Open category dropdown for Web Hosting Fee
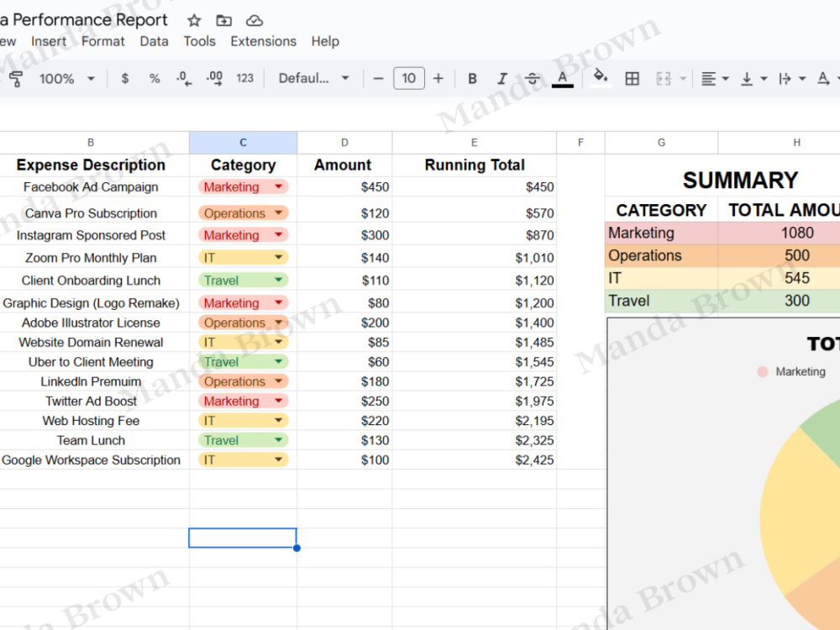840x630 pixels. click(x=279, y=421)
